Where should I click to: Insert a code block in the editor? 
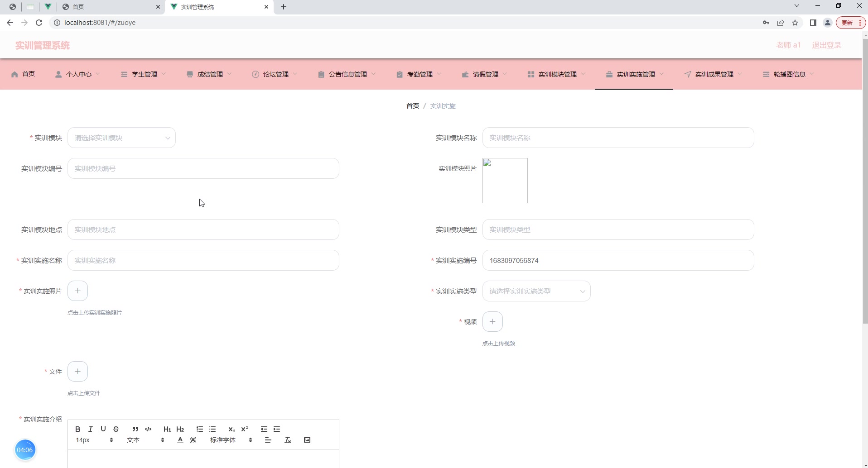148,429
